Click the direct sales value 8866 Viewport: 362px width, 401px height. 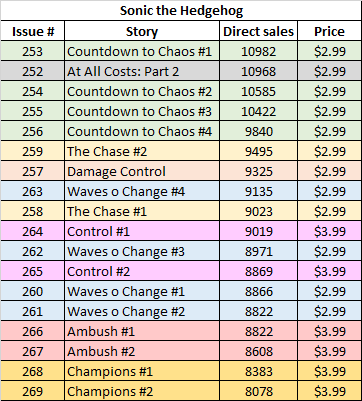pos(258,291)
